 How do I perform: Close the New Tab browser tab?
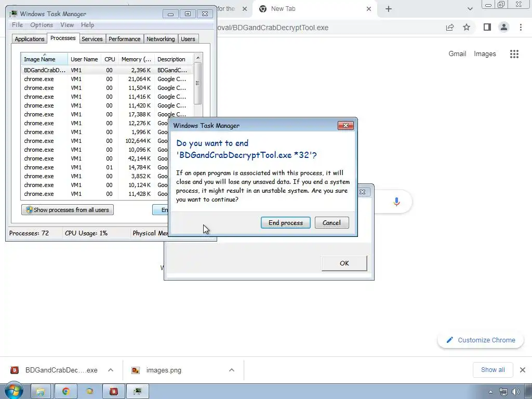[x=368, y=9]
